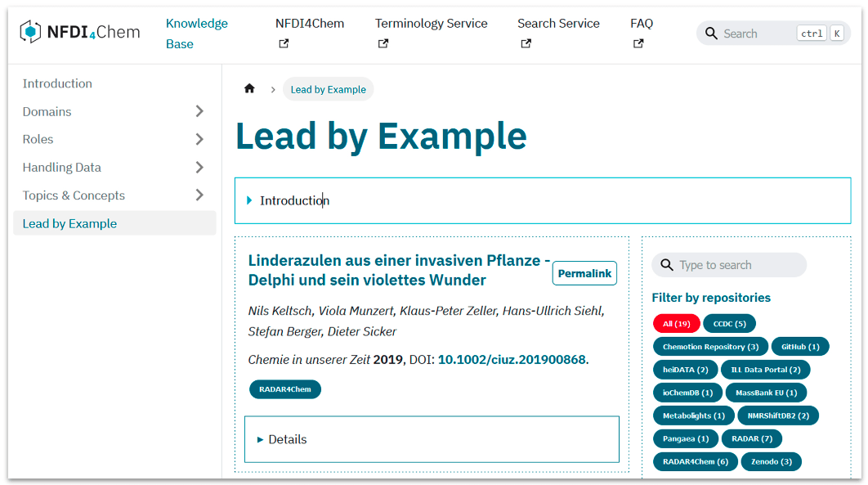Filter by ioChemDB (1)
Image resolution: width=868 pixels, height=485 pixels.
coord(687,393)
